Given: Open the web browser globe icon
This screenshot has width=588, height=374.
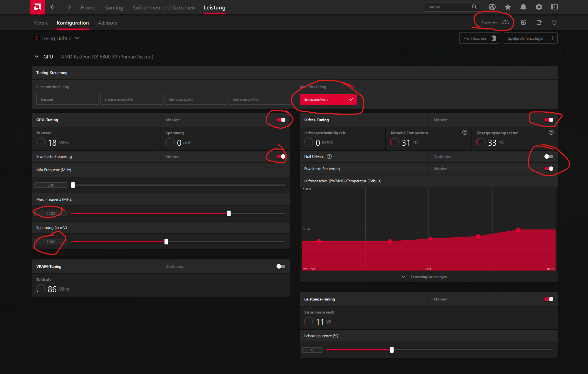Looking at the screenshot, I should coord(492,7).
